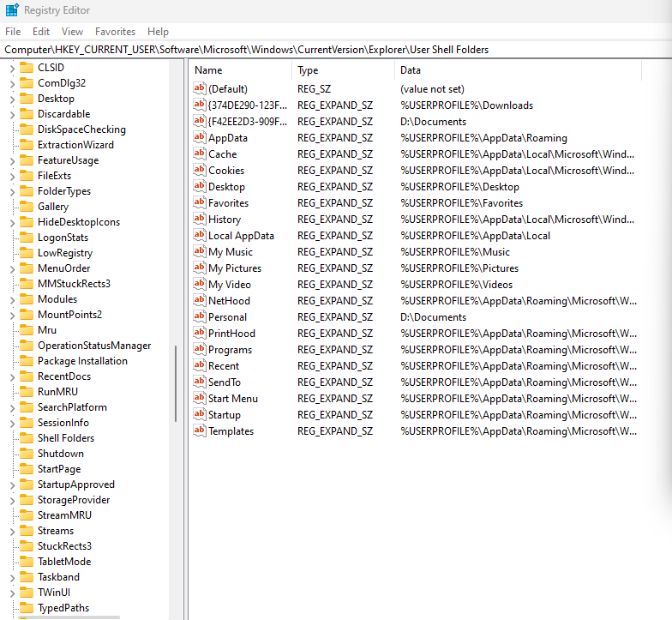Click the string icon beside AppData value
The width and height of the screenshot is (672, 620).
(x=199, y=137)
